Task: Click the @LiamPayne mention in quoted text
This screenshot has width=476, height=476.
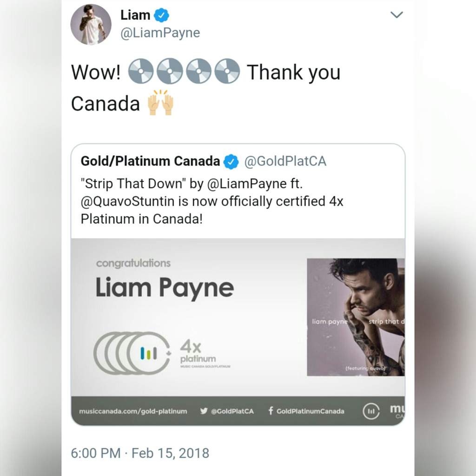Action: pos(247,184)
